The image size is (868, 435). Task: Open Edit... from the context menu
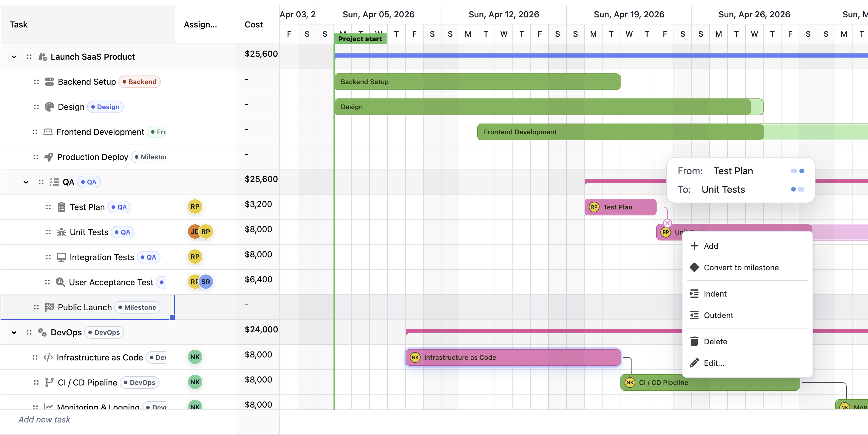pos(747,363)
